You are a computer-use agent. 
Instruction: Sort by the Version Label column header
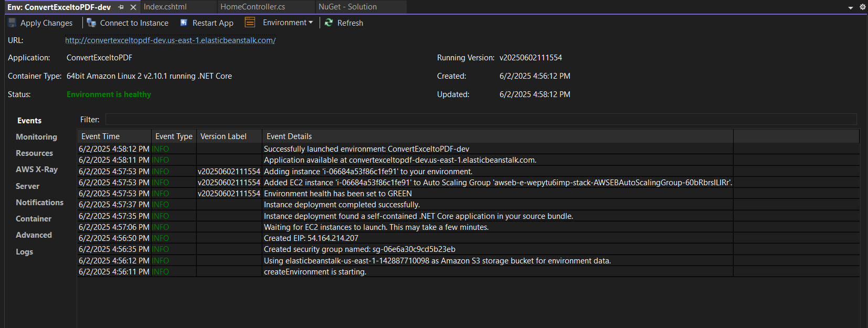coord(229,136)
